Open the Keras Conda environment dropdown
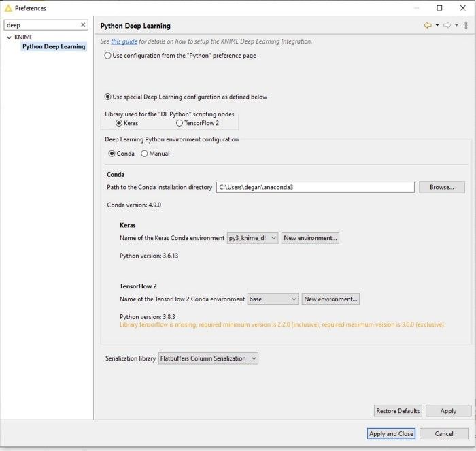 [252, 238]
